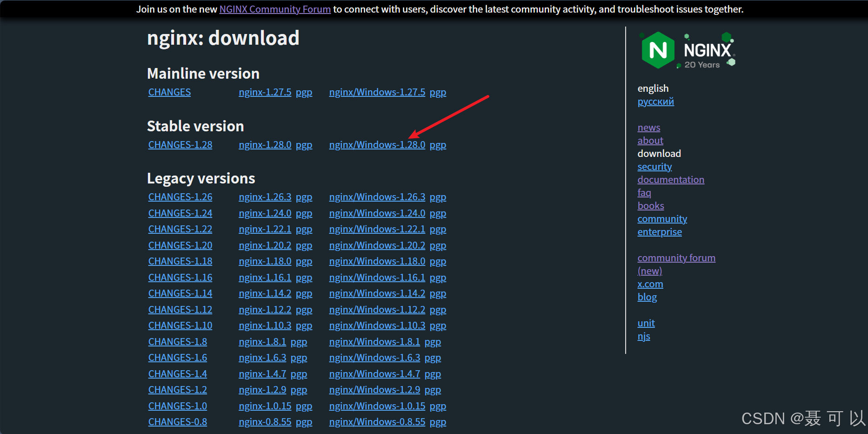Download nginx/Windows-1.16.1
Screen dimensions: 868x434
click(377, 278)
